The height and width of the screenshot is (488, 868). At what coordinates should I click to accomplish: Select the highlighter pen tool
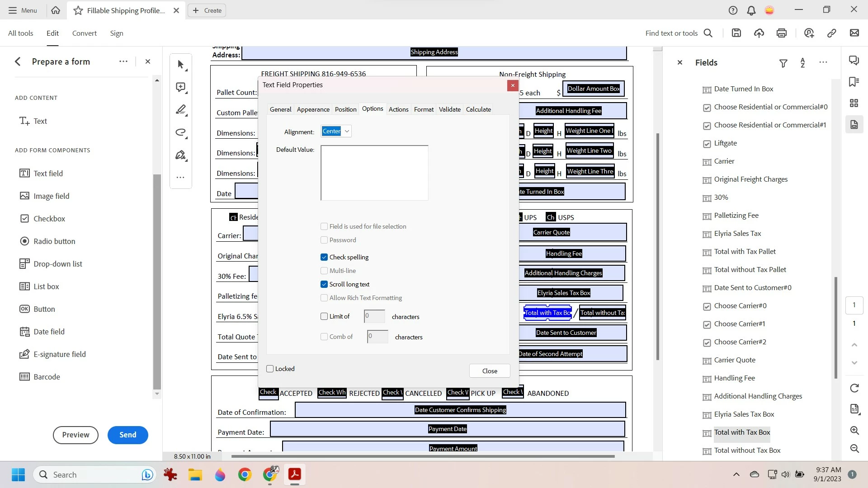click(181, 110)
